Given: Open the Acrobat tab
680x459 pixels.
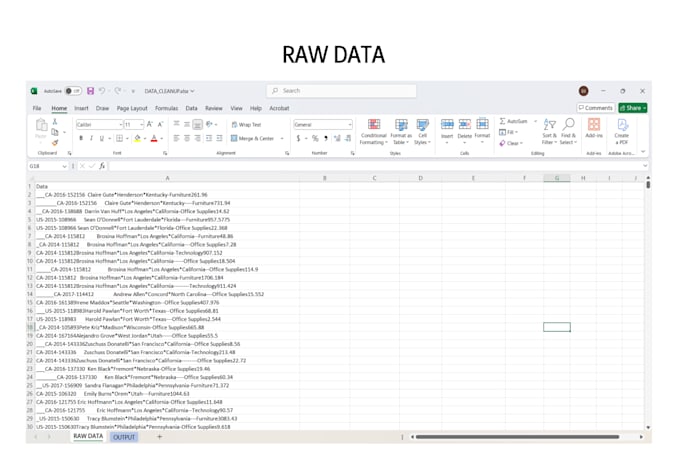Looking at the screenshot, I should pos(279,108).
